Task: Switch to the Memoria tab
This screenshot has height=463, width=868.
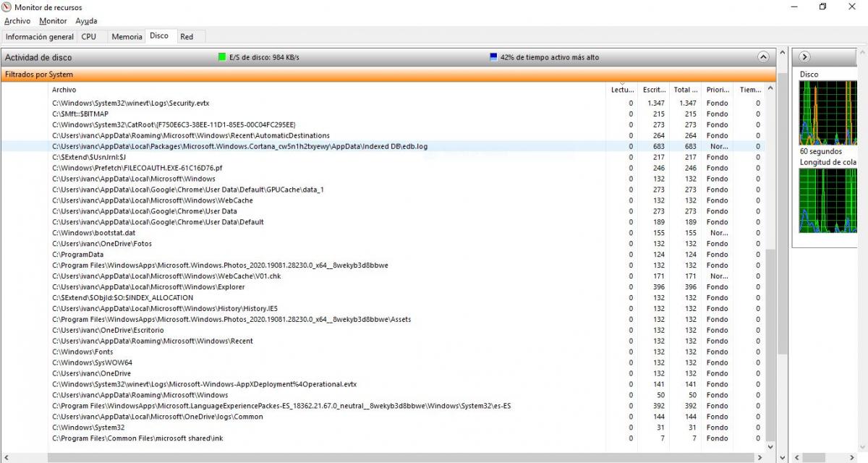Action: point(127,37)
